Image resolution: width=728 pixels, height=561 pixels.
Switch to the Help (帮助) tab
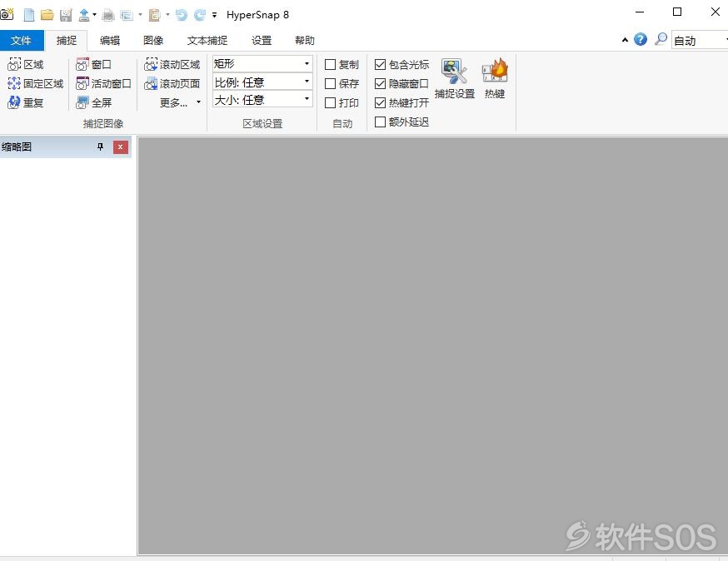[305, 41]
